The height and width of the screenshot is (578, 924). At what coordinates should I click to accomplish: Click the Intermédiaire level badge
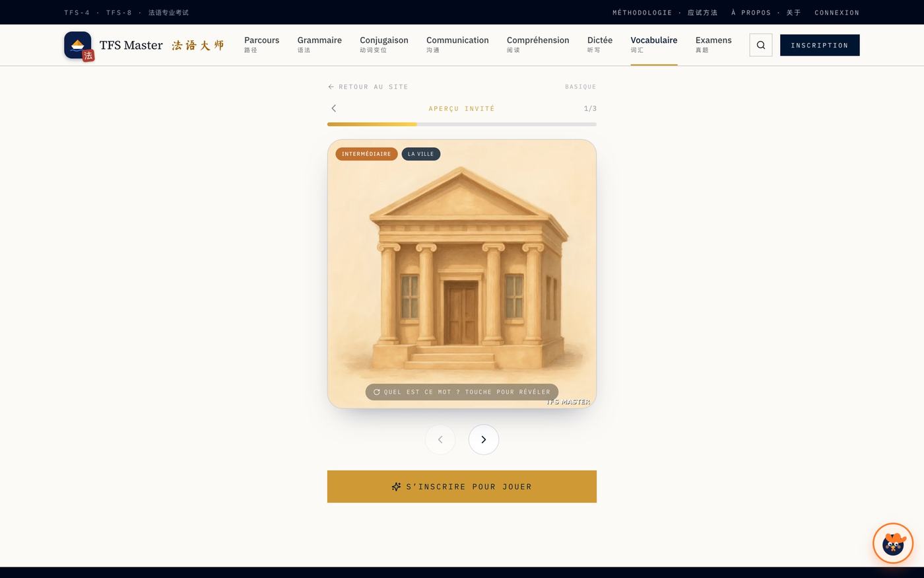tap(366, 154)
